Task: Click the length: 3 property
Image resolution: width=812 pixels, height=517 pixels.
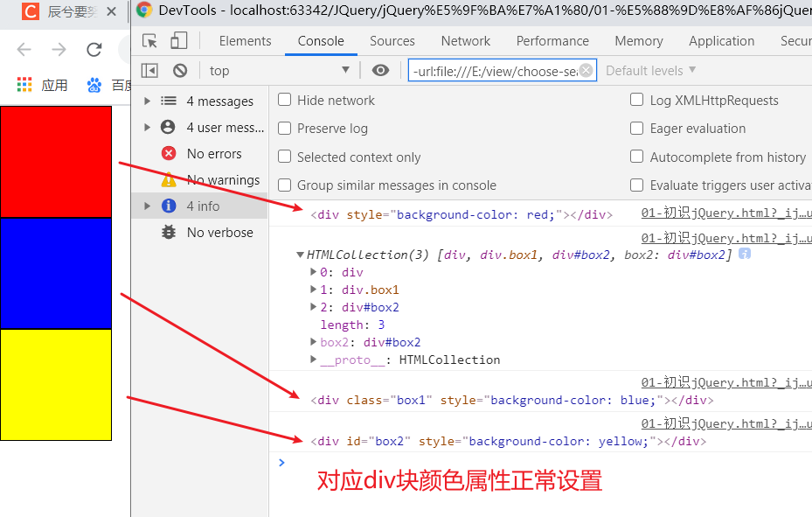Action: 352,325
